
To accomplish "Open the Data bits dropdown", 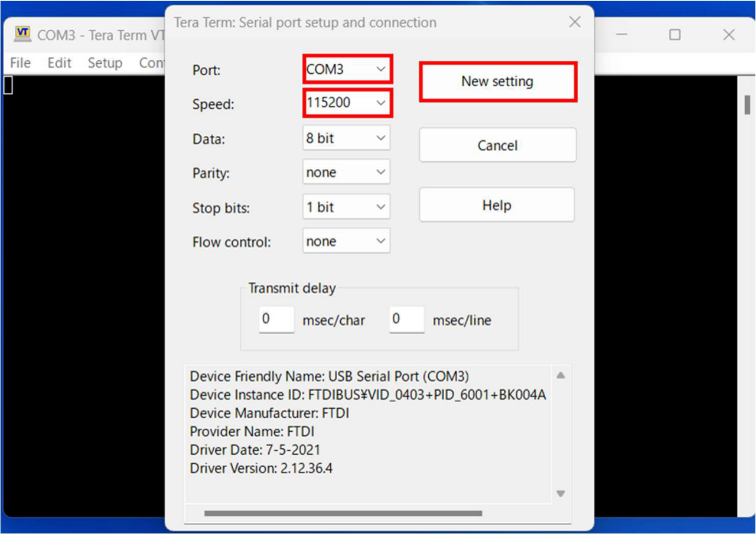I will [x=347, y=138].
